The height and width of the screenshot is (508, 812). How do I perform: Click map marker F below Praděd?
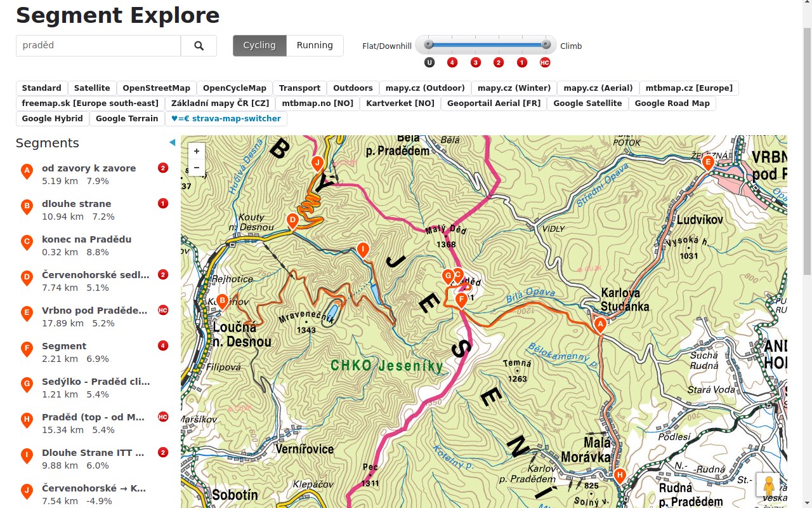click(461, 300)
